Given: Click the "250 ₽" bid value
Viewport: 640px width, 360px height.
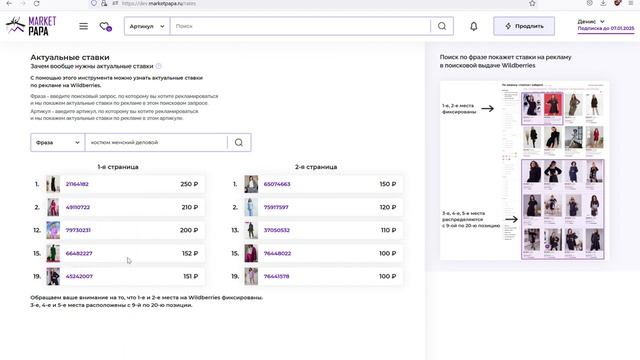Looking at the screenshot, I should [x=189, y=184].
